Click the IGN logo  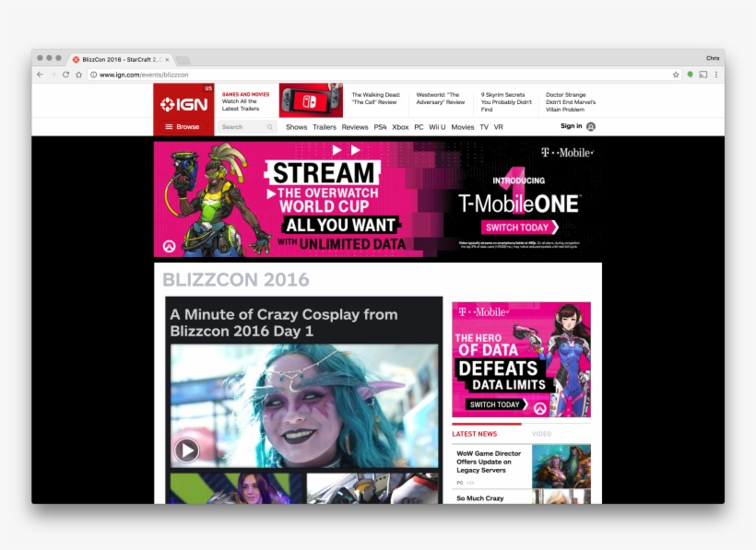[183, 104]
